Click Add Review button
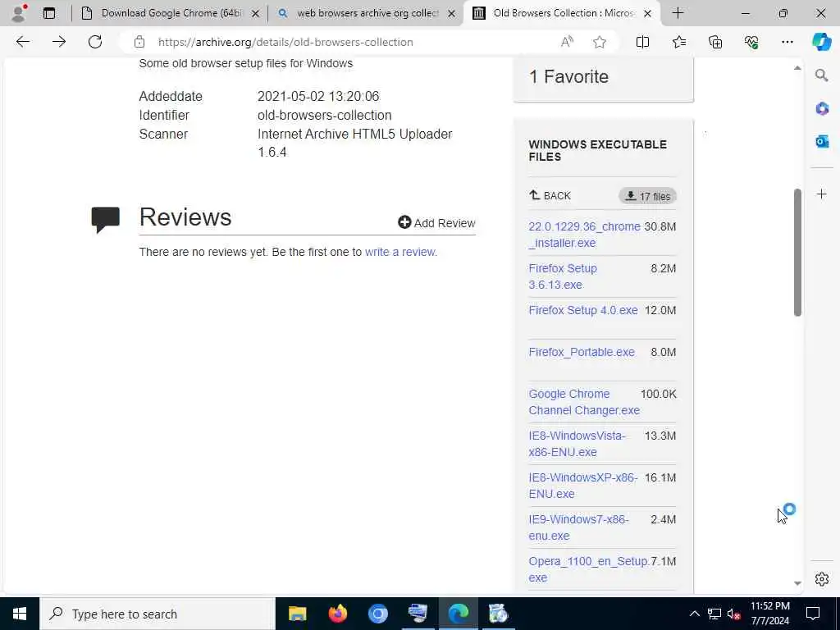 [436, 223]
